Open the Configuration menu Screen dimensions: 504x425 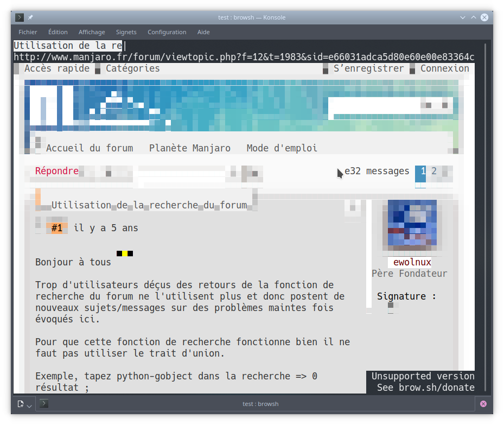tap(167, 32)
